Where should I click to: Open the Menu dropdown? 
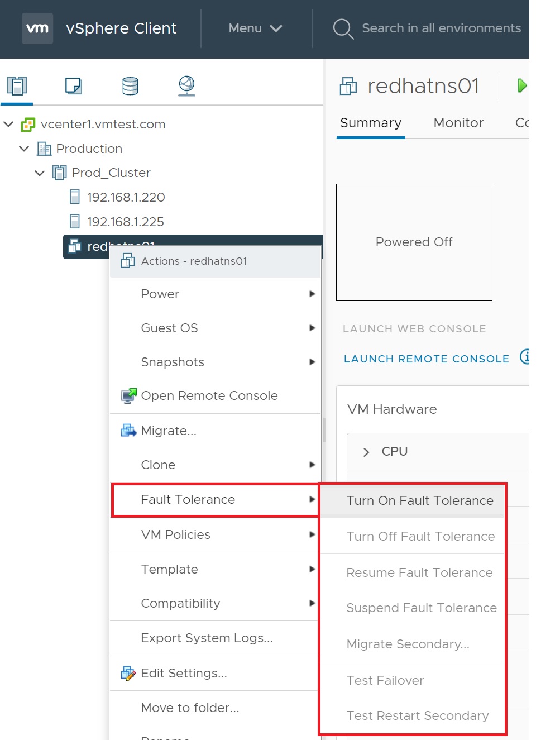click(256, 28)
